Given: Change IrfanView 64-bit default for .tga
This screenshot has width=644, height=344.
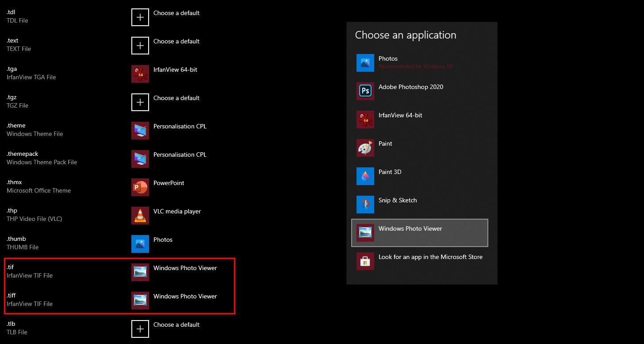Looking at the screenshot, I should 175,70.
